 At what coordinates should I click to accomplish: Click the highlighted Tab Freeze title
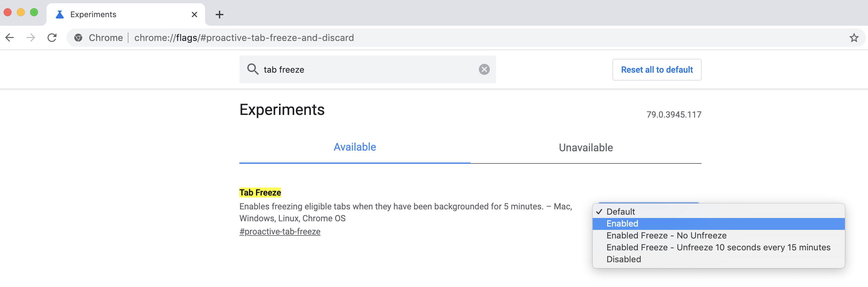click(x=260, y=192)
